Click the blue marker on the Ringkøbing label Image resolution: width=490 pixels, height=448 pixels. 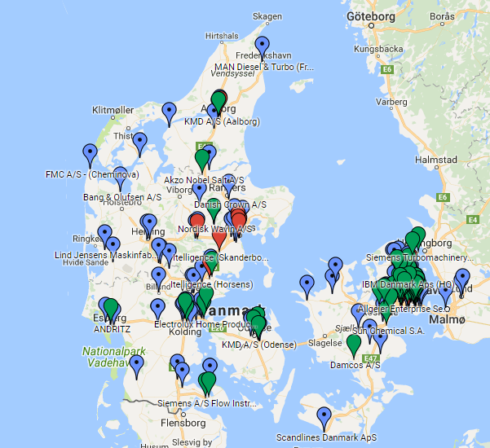pyautogui.click(x=104, y=235)
